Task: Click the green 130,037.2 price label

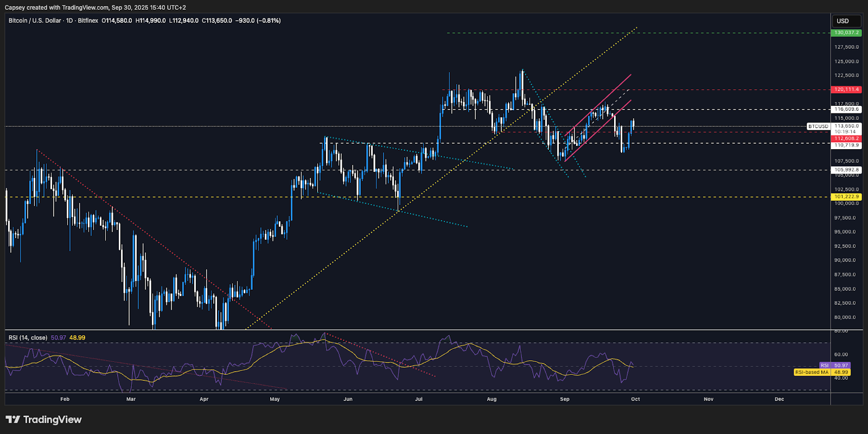Action: (x=846, y=33)
